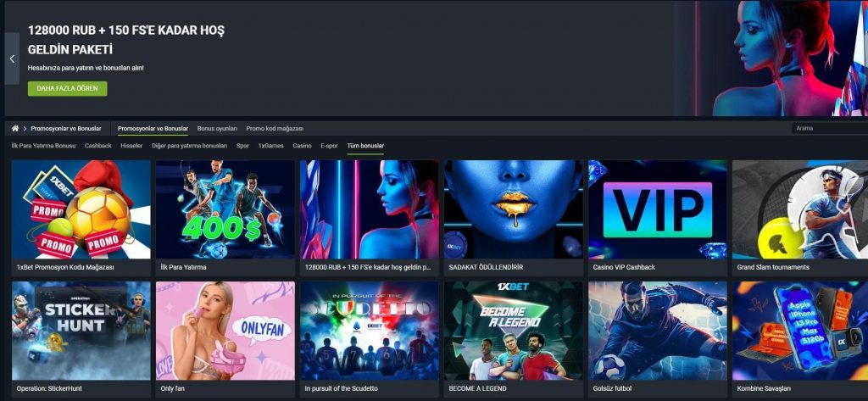Click the 'İlk Para Yatırma' card caption
The height and width of the screenshot is (401, 868).
[x=183, y=268]
